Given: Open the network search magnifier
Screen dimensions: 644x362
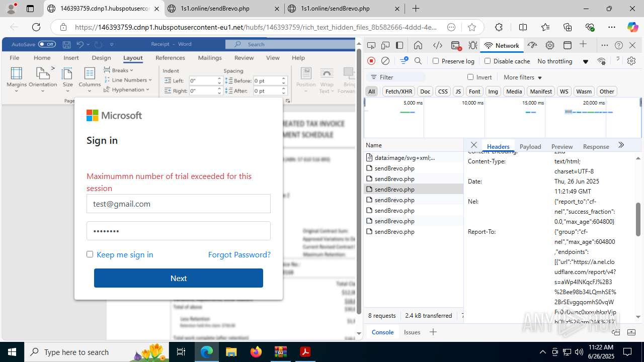Looking at the screenshot, I should [418, 61].
